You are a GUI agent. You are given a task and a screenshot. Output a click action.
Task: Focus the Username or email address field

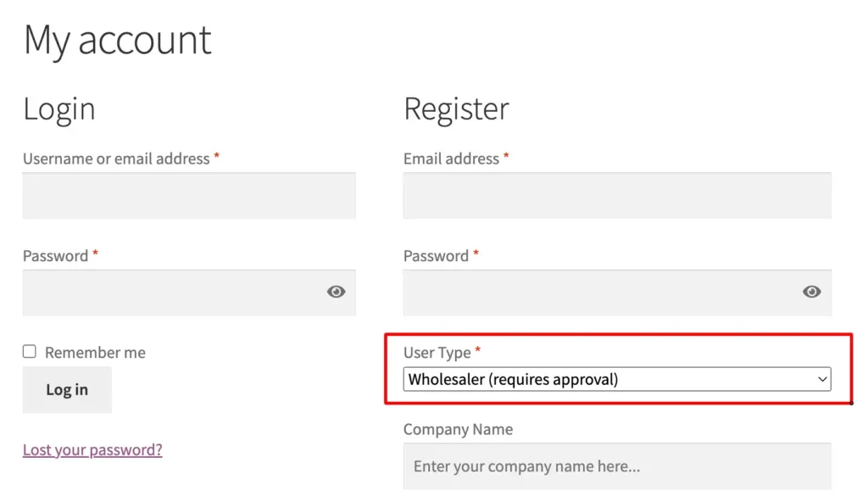189,196
